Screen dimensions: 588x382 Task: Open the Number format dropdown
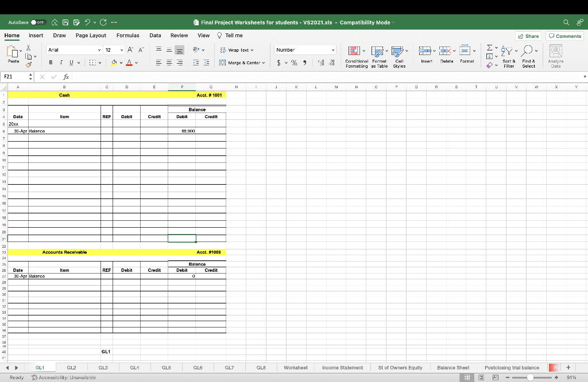coord(304,50)
